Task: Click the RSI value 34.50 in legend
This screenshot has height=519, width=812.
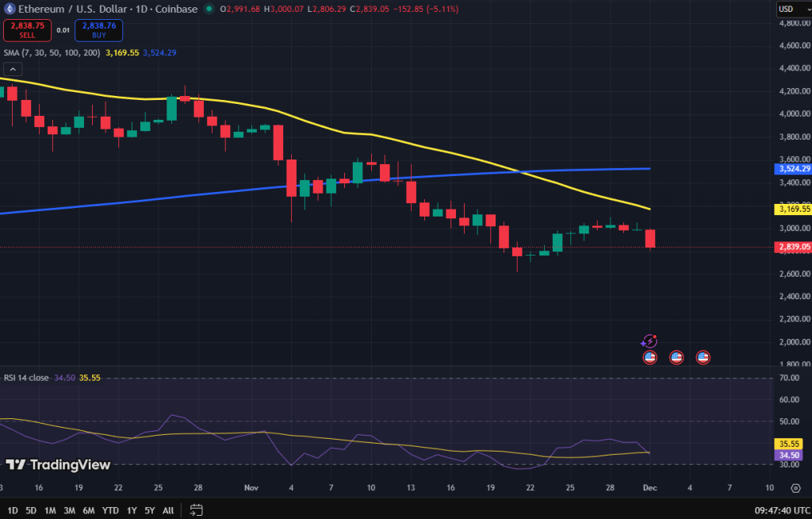Action: point(65,378)
